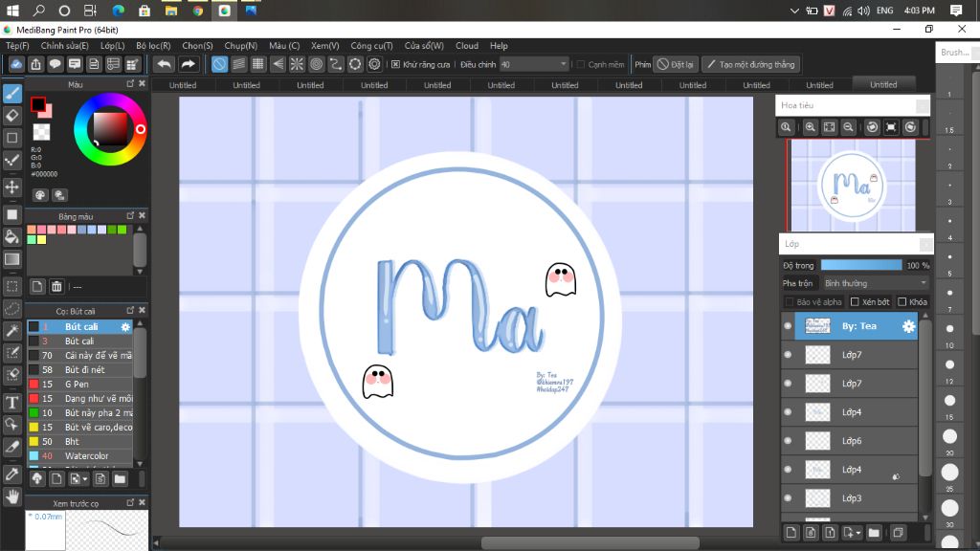Image resolution: width=980 pixels, height=551 pixels.
Task: Open settings gear for the By: Tea layer
Action: 908,326
